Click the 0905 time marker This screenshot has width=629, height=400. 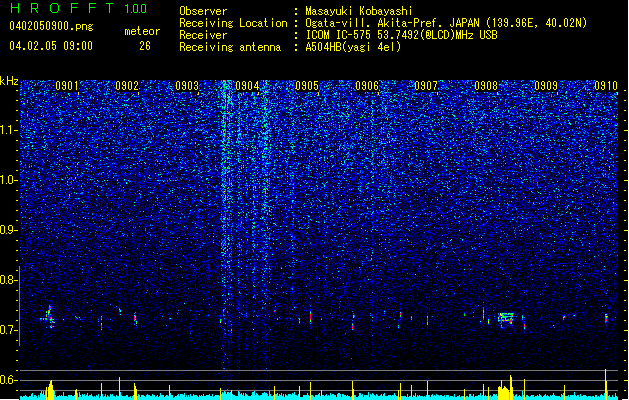307,86
